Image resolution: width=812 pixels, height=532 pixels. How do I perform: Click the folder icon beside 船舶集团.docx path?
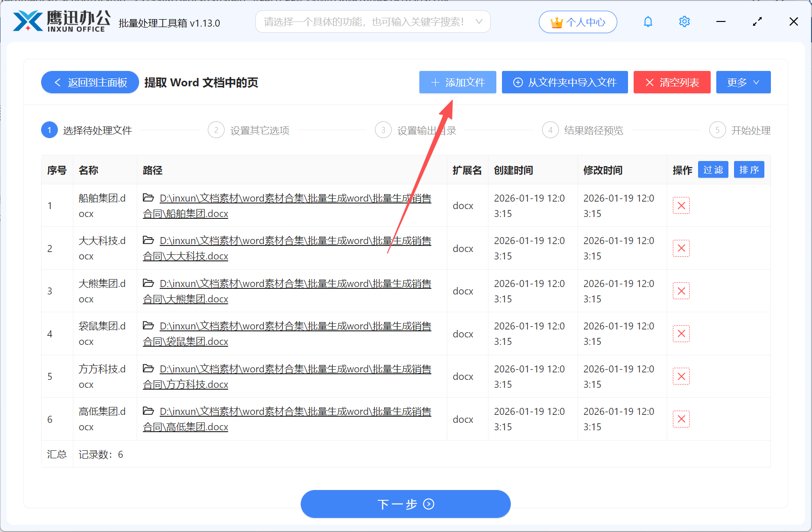[148, 198]
